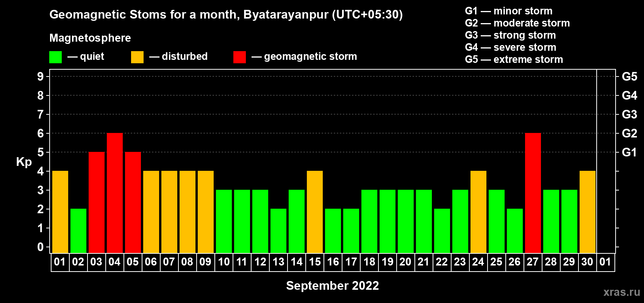Select the orange bar for day 09

coord(206,212)
